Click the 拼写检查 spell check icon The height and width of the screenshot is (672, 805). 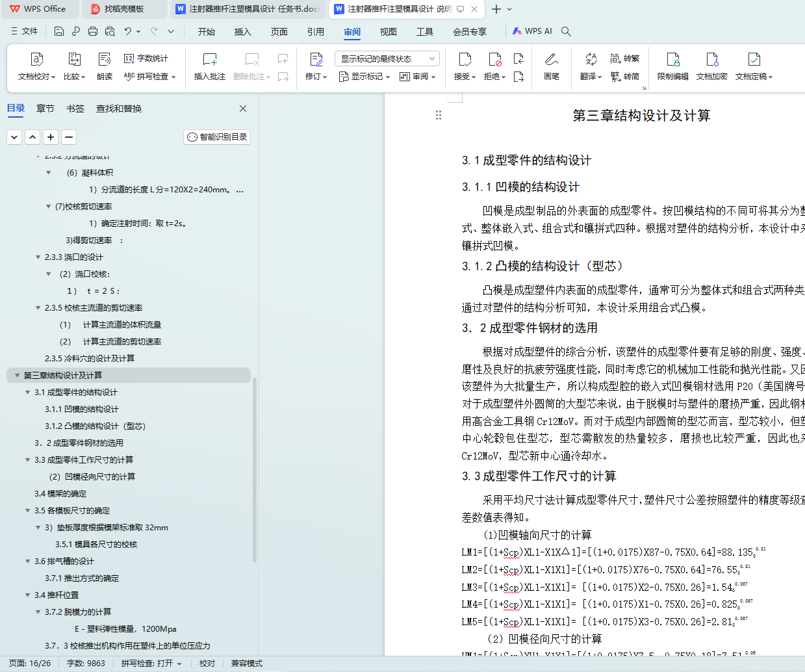tap(129, 76)
